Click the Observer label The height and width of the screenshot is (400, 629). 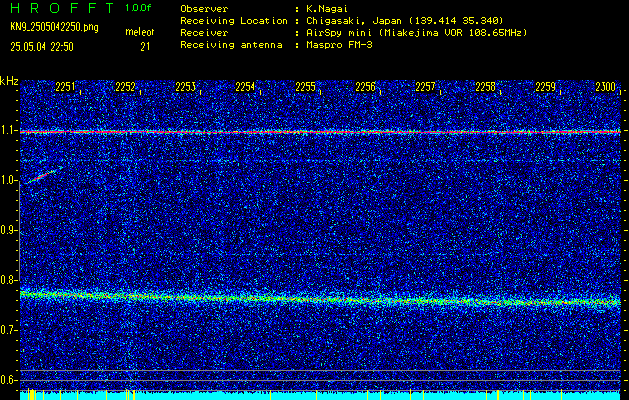(204, 8)
